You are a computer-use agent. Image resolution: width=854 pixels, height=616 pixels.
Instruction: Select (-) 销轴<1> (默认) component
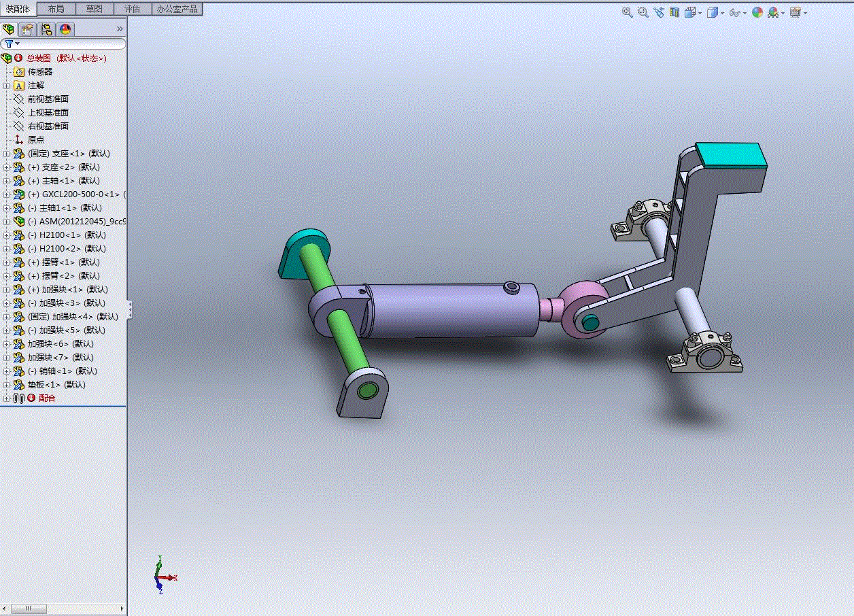pyautogui.click(x=63, y=371)
